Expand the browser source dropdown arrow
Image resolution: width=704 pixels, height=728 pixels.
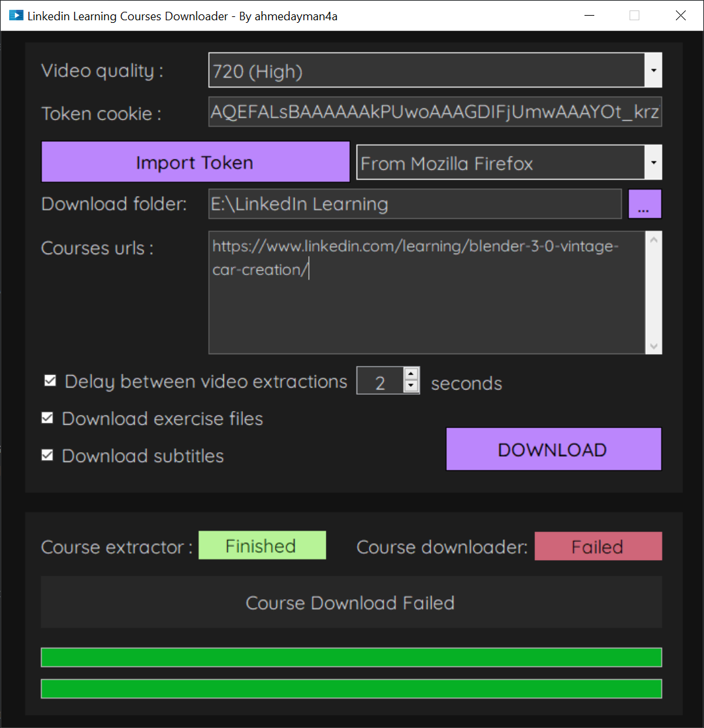click(x=653, y=163)
